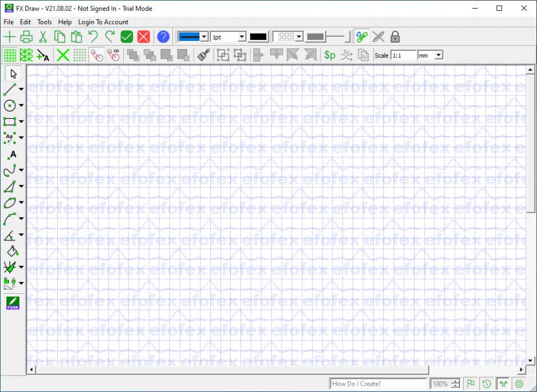Expand the rectangle tool options arrow
The width and height of the screenshot is (537, 392).
(21, 122)
